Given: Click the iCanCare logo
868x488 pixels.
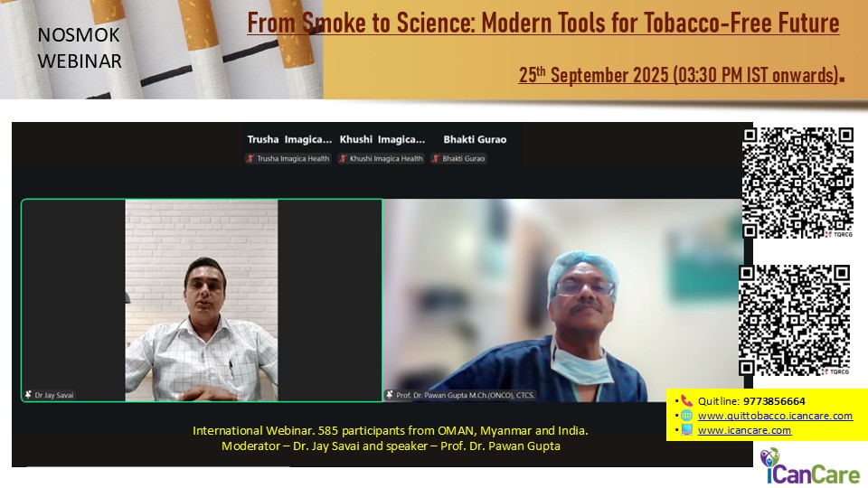Looking at the screenshot, I should pyautogui.click(x=810, y=466).
